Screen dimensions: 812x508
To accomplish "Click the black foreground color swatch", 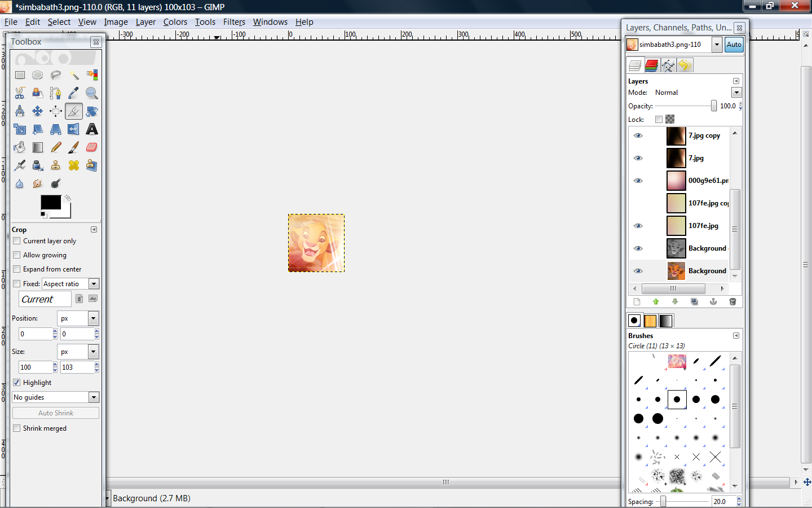I will 50,202.
